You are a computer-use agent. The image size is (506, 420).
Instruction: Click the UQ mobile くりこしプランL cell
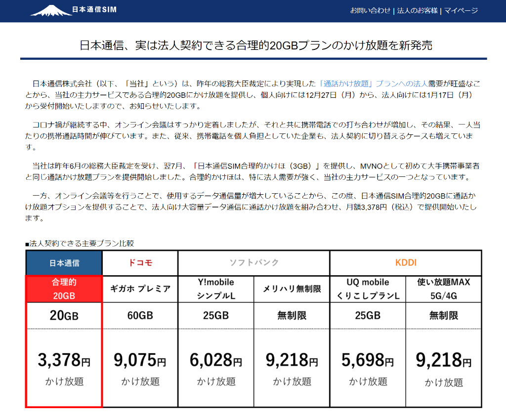click(x=368, y=289)
